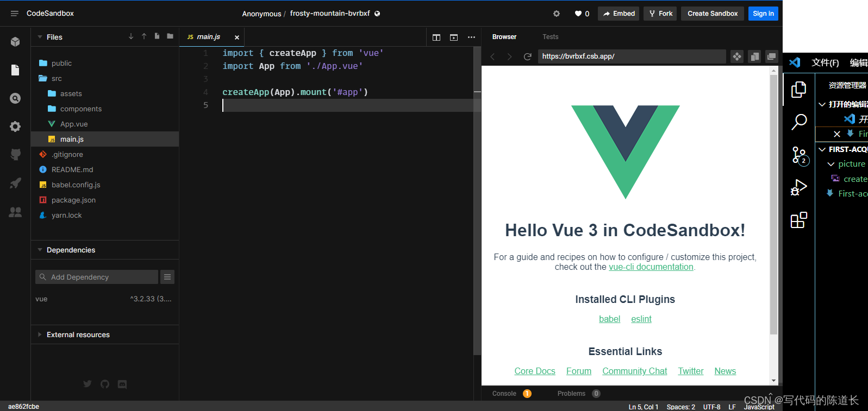Switch to the Tests tab
The width and height of the screenshot is (868, 411).
550,37
